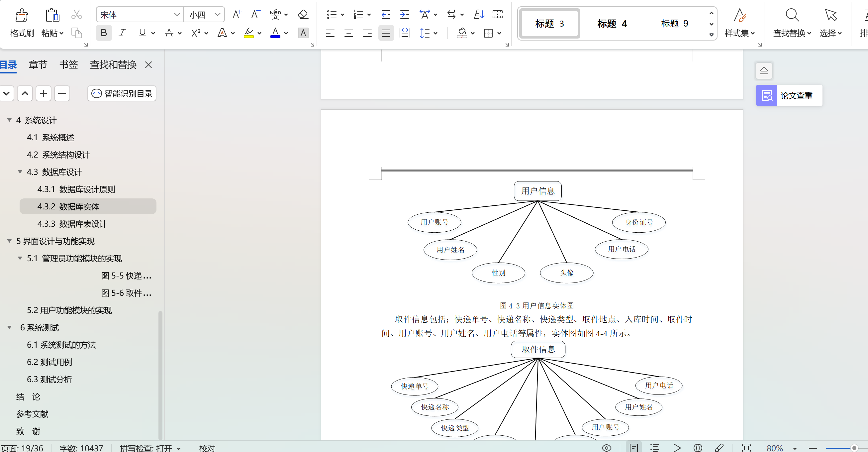868x452 pixels.
Task: Switch to the 章节 tab
Action: (x=38, y=65)
